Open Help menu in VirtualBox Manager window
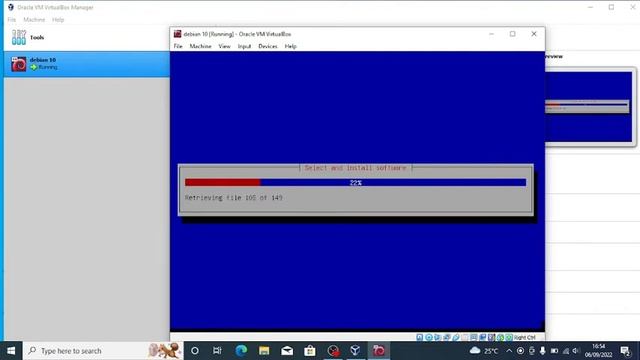The image size is (640, 360). (58, 20)
